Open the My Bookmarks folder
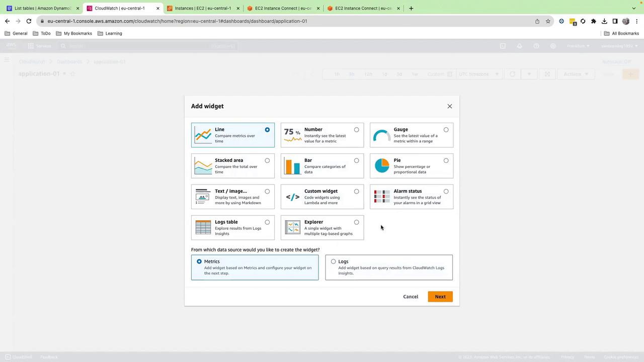 [x=74, y=33]
